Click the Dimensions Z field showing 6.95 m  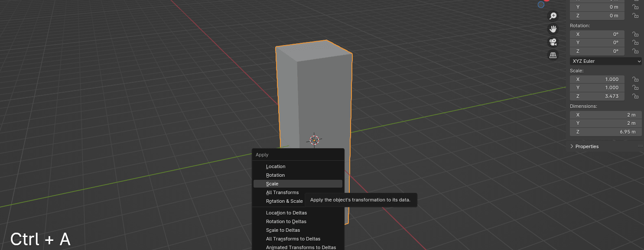pyautogui.click(x=605, y=132)
